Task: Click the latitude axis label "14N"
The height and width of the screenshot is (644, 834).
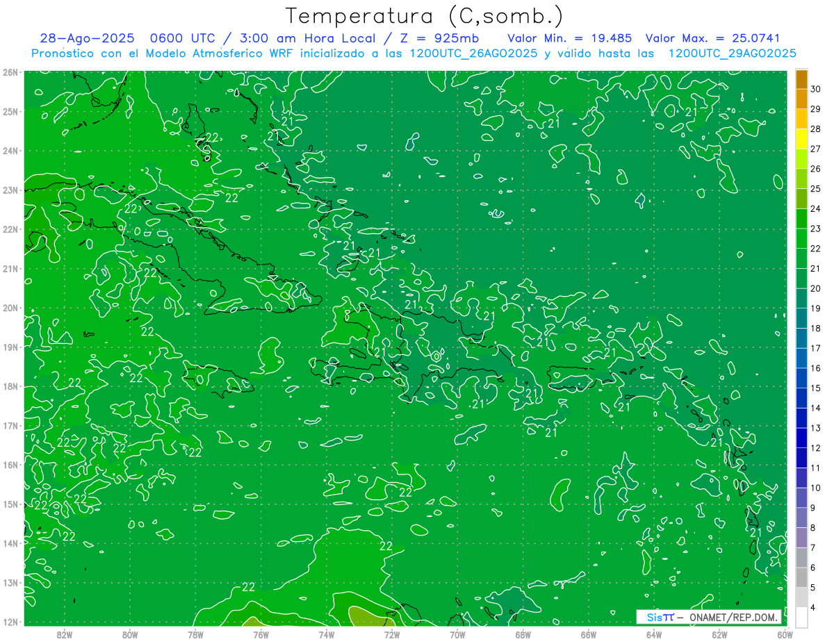Action: [10, 543]
